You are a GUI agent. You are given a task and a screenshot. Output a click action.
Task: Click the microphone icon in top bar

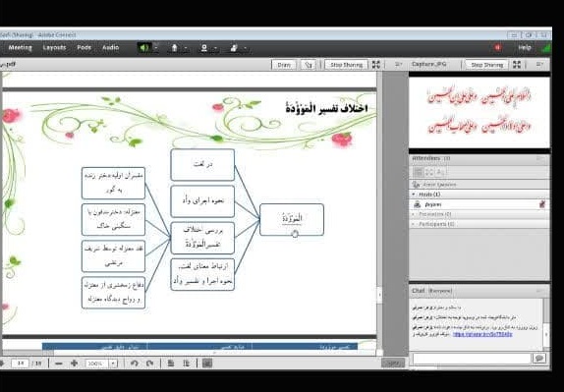click(175, 48)
